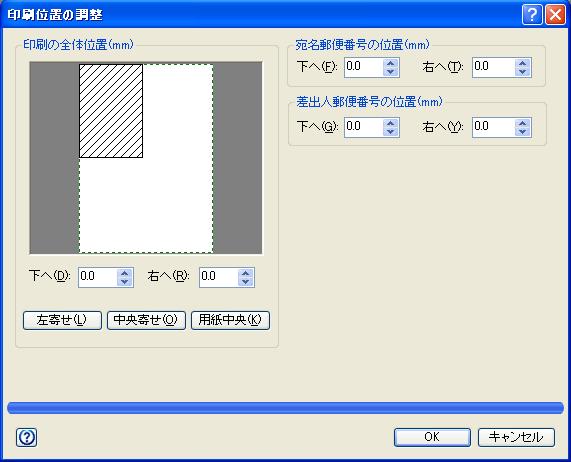Confirm with the OK button
The image size is (571, 462).
[x=432, y=437]
